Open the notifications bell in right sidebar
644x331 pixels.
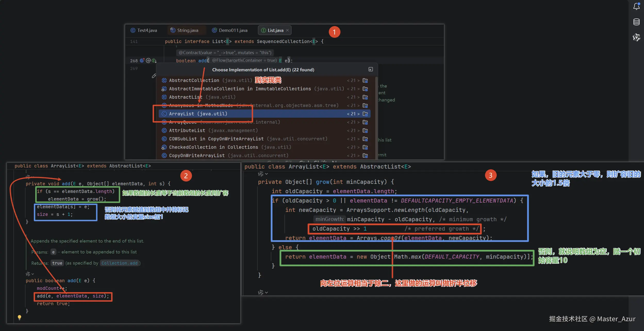click(x=636, y=6)
